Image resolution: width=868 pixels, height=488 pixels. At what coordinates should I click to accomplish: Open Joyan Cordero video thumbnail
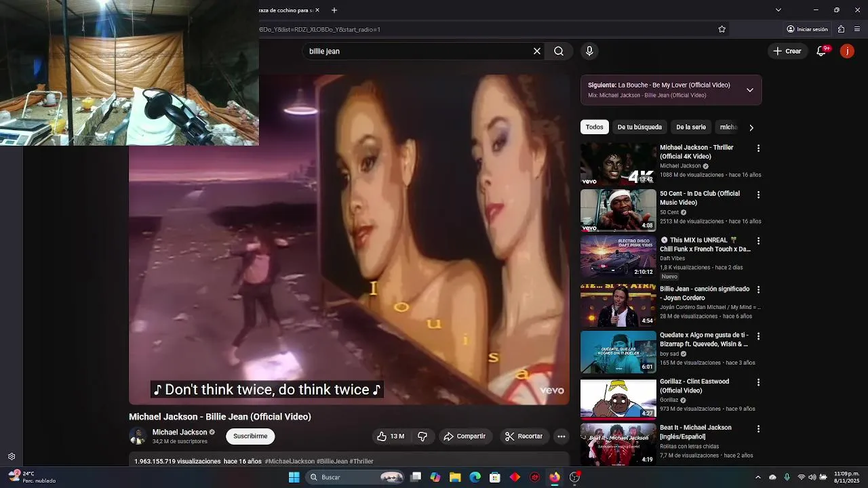618,305
